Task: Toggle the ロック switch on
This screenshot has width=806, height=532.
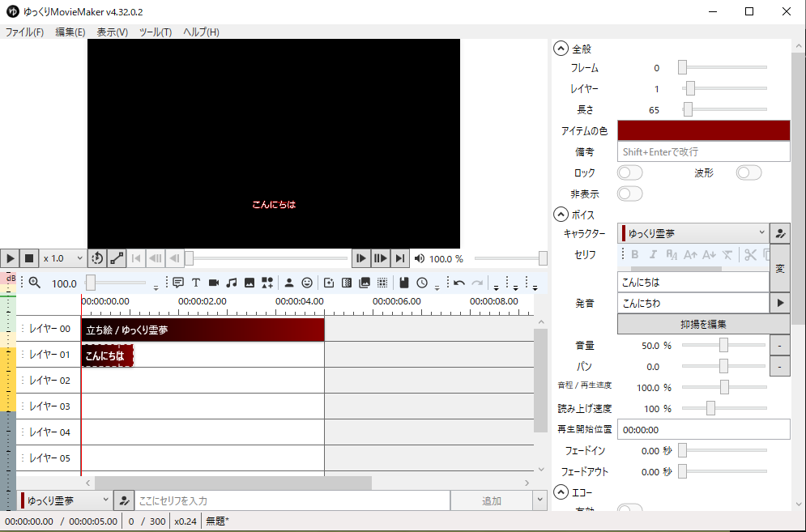Action: tap(629, 172)
